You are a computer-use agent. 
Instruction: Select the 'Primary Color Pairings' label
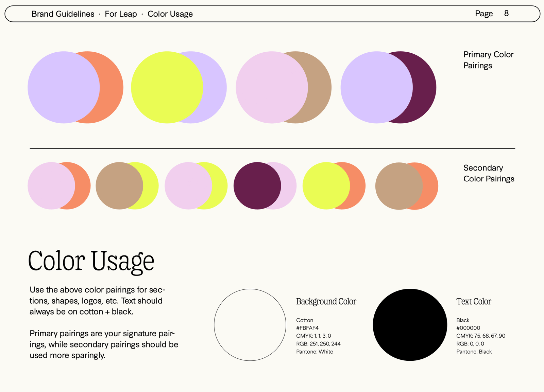coord(488,60)
